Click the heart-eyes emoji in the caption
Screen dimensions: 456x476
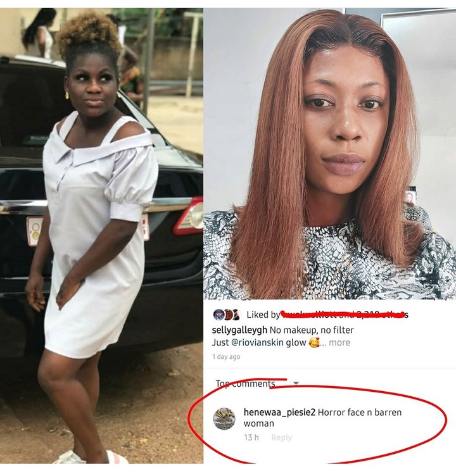click(x=314, y=342)
